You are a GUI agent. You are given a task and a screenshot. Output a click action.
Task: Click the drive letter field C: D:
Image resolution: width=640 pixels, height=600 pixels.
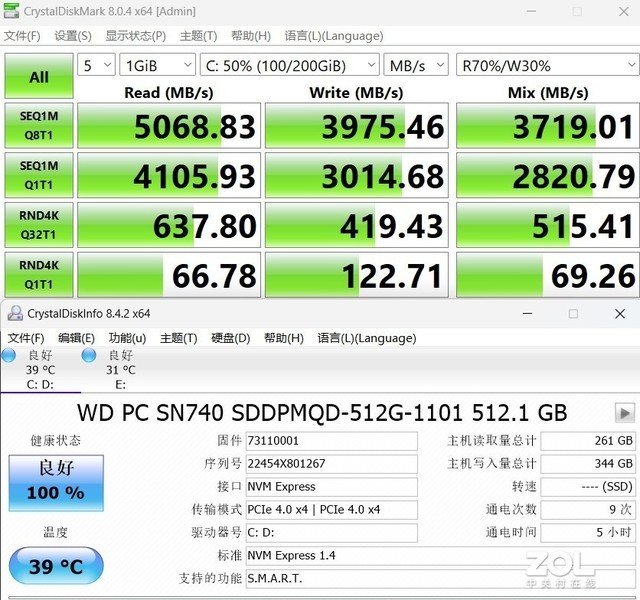pyautogui.click(x=331, y=532)
